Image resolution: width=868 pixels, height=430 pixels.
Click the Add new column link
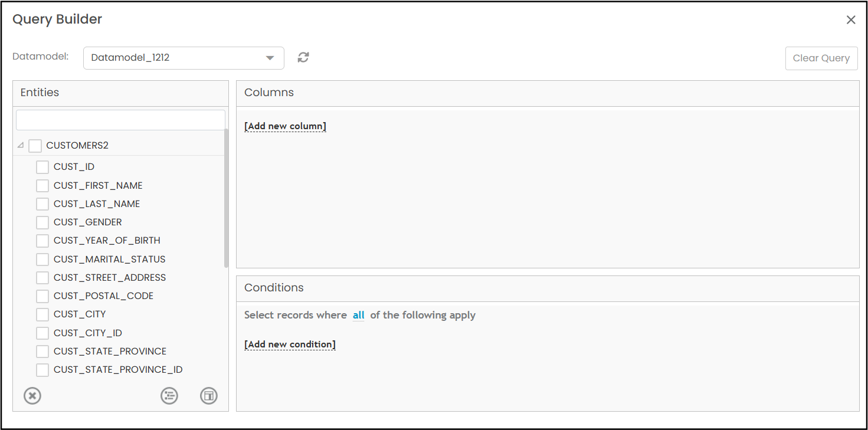285,126
